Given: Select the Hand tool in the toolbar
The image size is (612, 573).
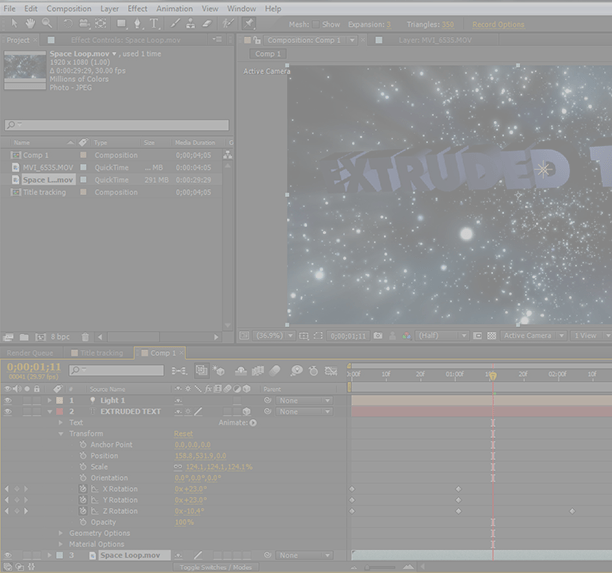Looking at the screenshot, I should [x=30, y=23].
